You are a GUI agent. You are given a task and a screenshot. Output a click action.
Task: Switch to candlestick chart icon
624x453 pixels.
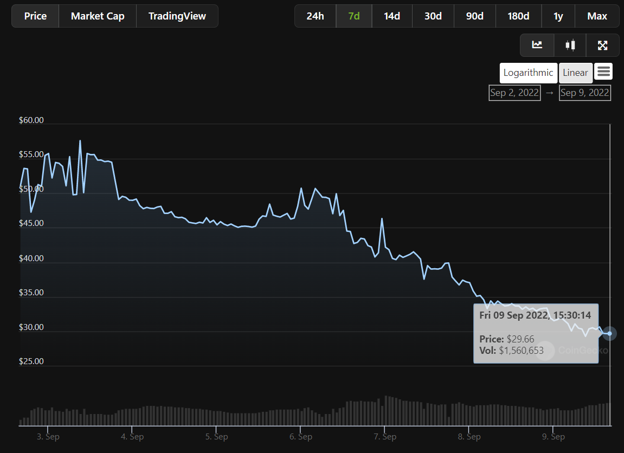coord(570,45)
